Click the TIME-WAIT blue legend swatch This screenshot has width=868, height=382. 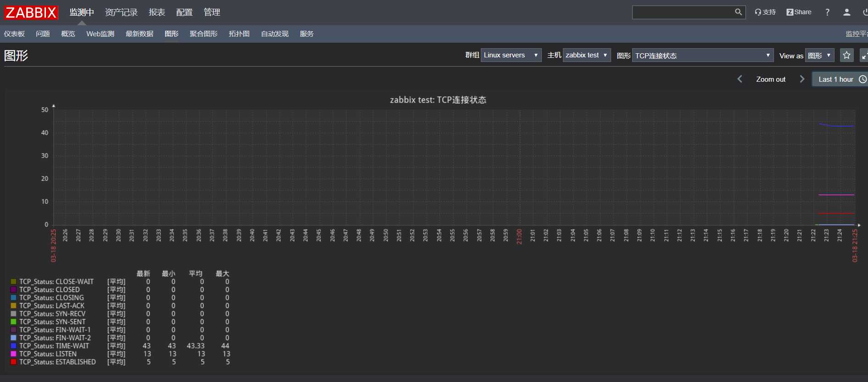tap(13, 346)
